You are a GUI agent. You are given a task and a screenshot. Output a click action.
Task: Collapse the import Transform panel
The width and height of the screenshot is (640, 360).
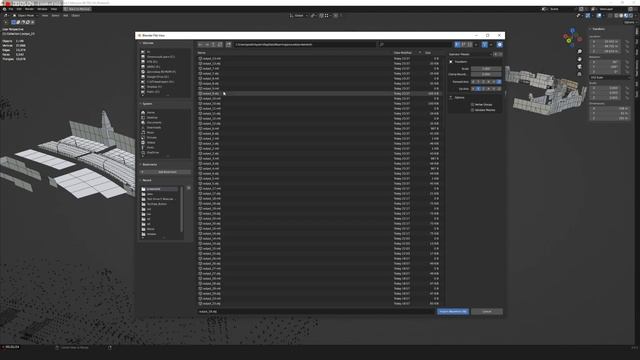[451, 62]
